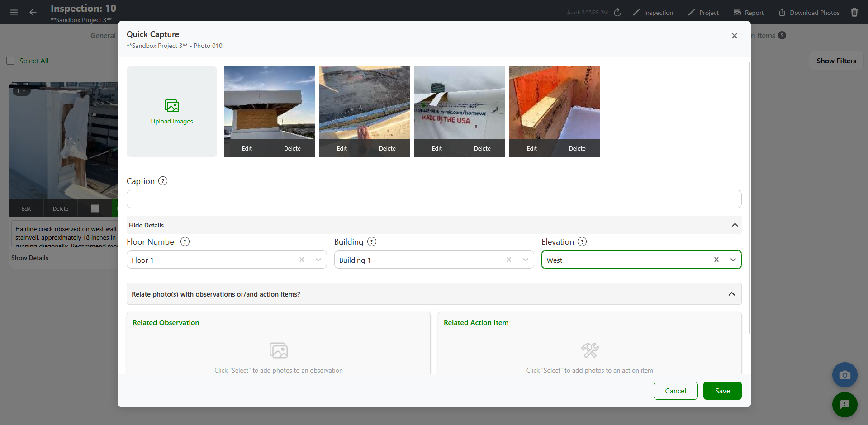Open the hamburger navigation menu
The image size is (868, 425).
[14, 12]
